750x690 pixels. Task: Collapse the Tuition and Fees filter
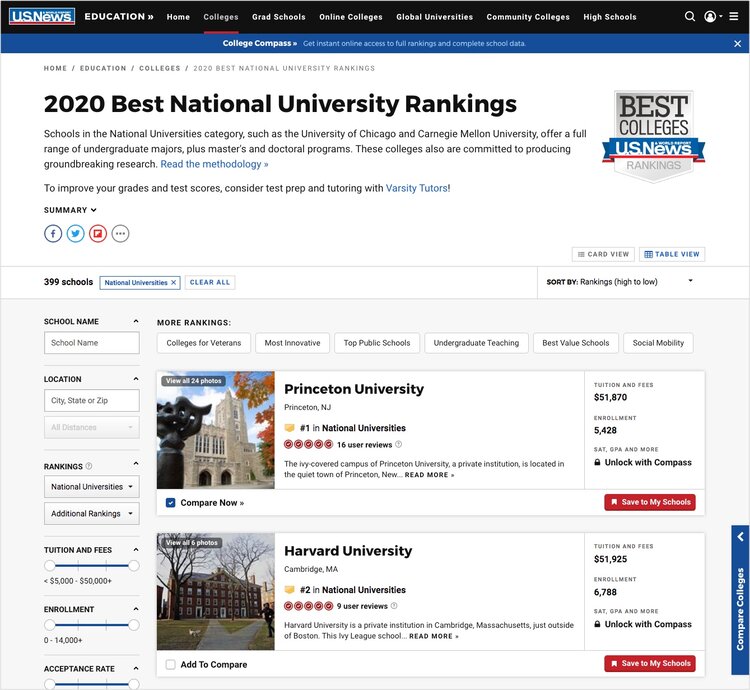[136, 550]
